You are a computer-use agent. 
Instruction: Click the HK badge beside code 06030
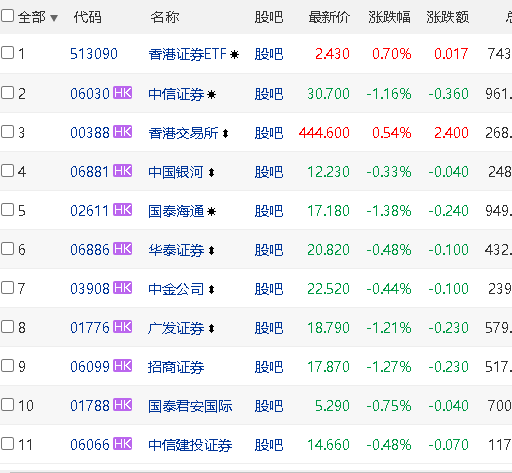(x=123, y=93)
